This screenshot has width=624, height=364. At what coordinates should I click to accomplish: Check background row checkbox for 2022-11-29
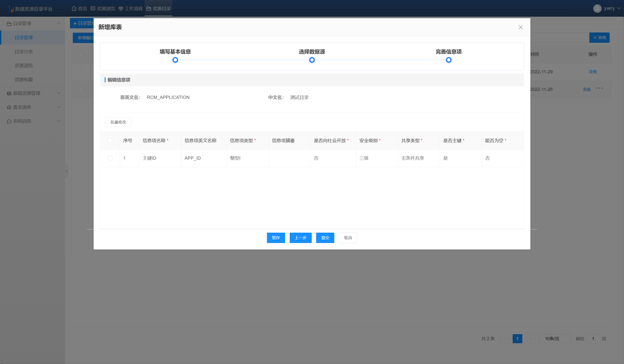(x=81, y=72)
